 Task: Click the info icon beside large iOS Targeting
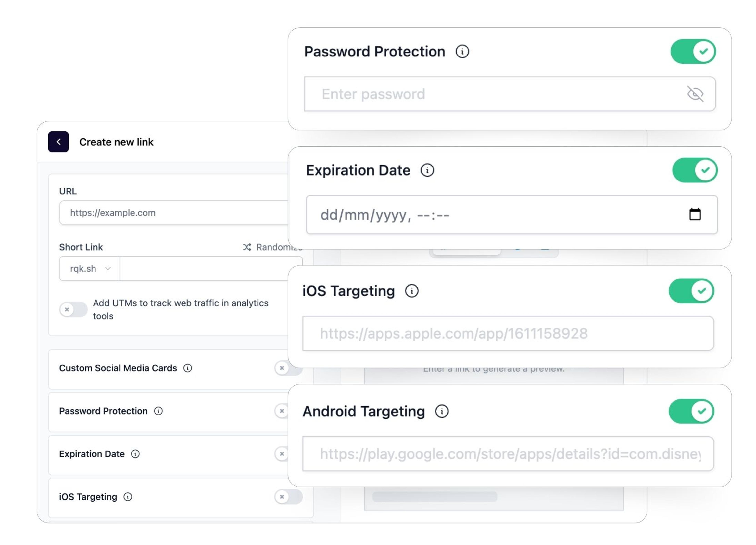(x=412, y=291)
